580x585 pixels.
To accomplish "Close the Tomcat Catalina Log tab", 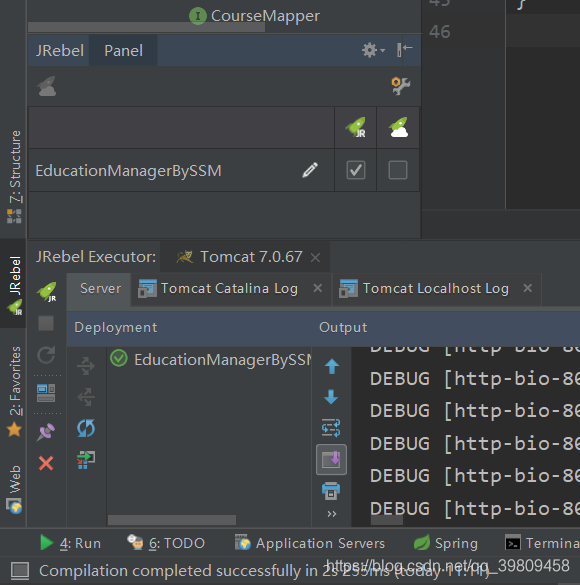I will coord(318,288).
